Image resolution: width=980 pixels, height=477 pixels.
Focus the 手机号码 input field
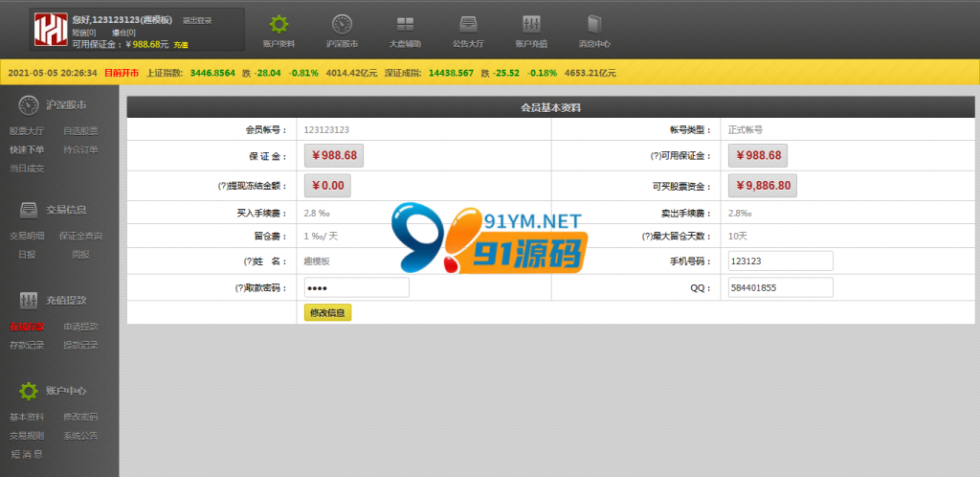pos(781,261)
